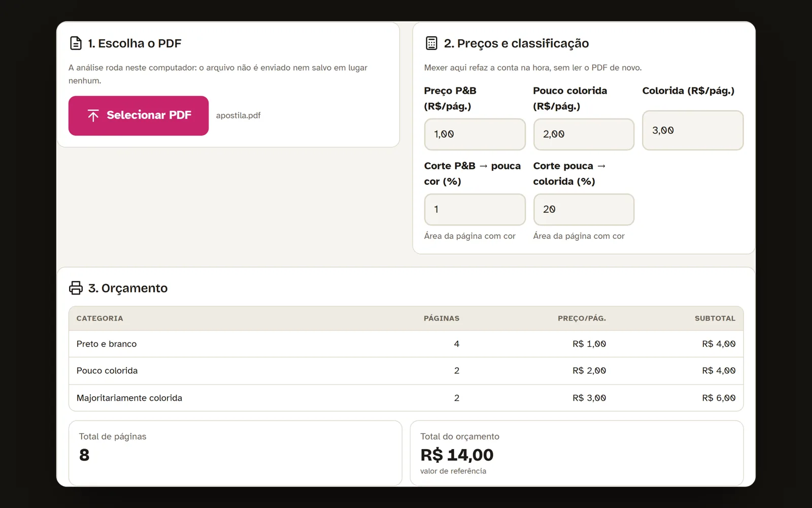
Task: Click the Mexer aqui refaz a conta description
Action: pyautogui.click(x=533, y=68)
